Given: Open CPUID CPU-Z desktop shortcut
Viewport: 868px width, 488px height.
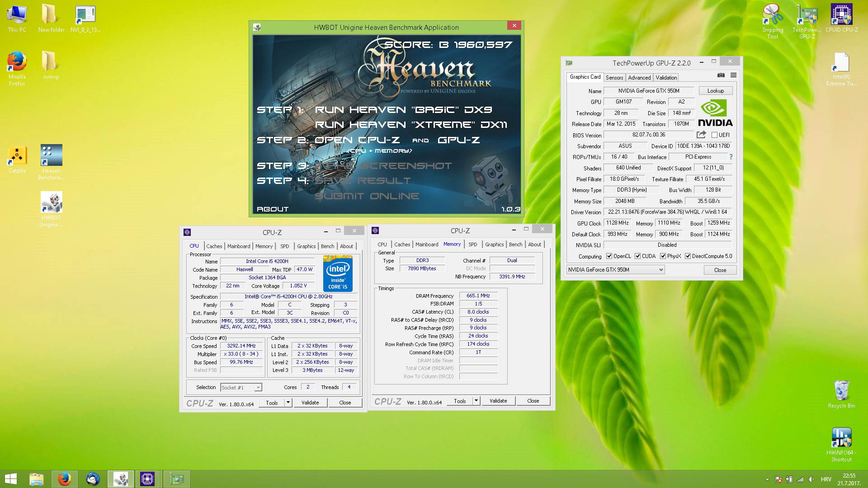Looking at the screenshot, I should coord(841,19).
